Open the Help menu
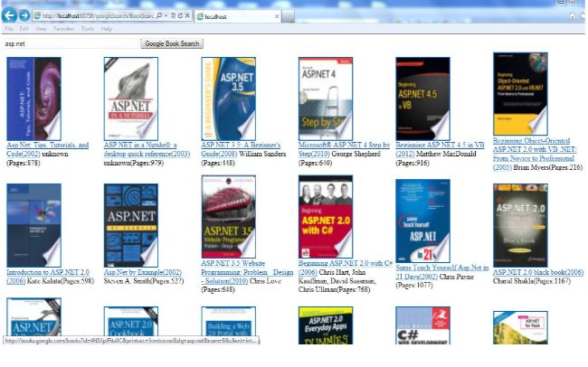This screenshot has width=588, height=367. (107, 29)
